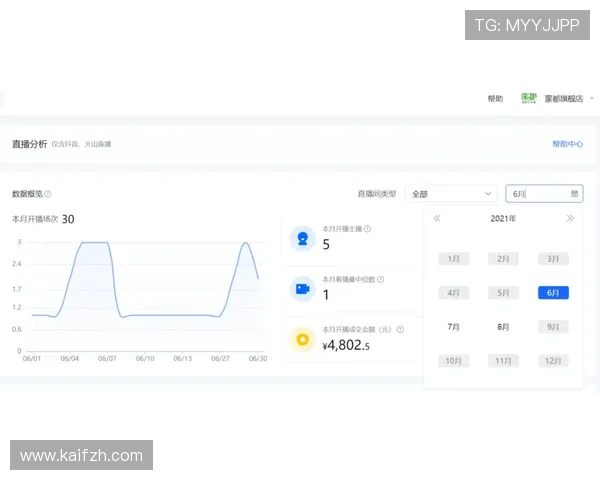Click the info icon beside 数据概览
Viewport: 600px width, 480px height.
tap(48, 194)
